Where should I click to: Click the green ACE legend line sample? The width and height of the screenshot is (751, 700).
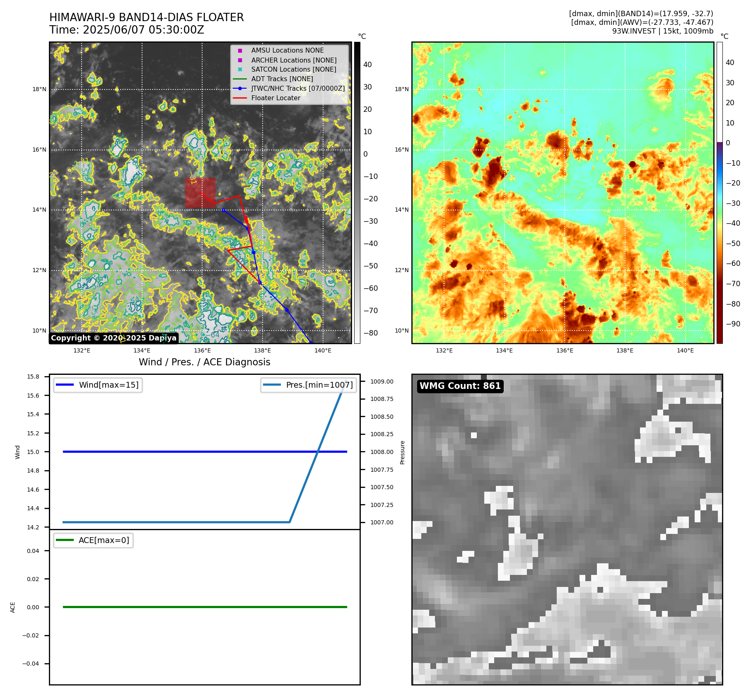click(65, 540)
